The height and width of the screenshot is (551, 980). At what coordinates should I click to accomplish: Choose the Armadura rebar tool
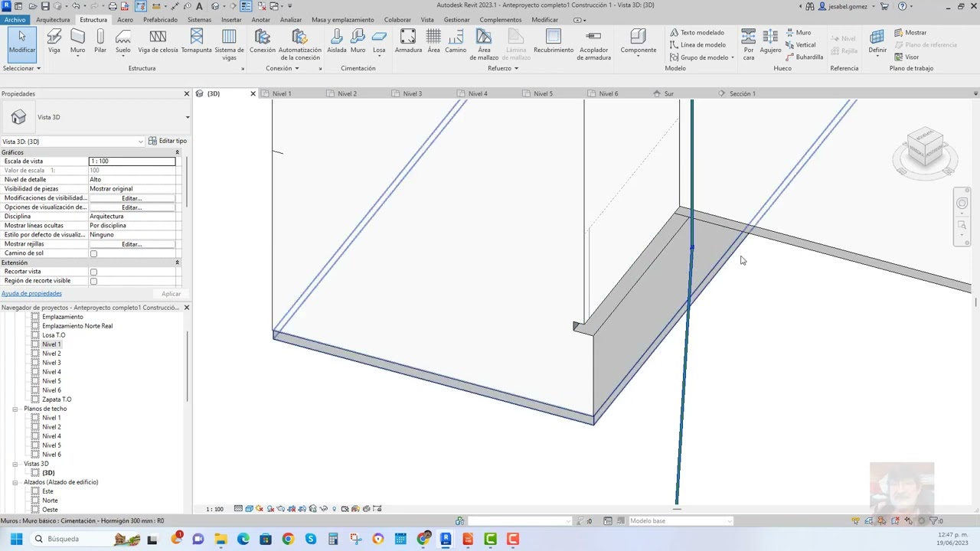click(408, 41)
